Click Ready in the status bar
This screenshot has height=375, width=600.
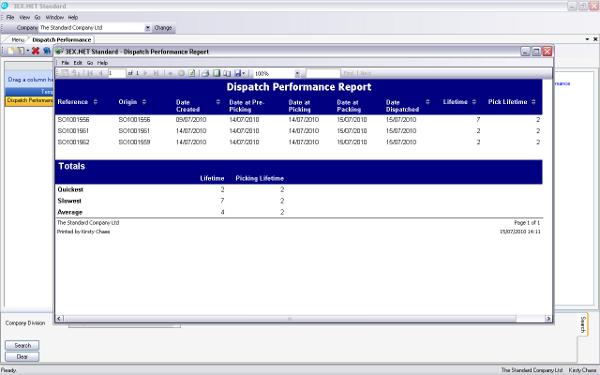[8, 370]
